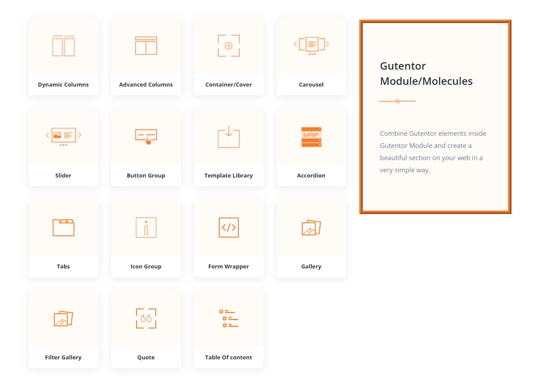Select the Tabs label

pos(64,267)
